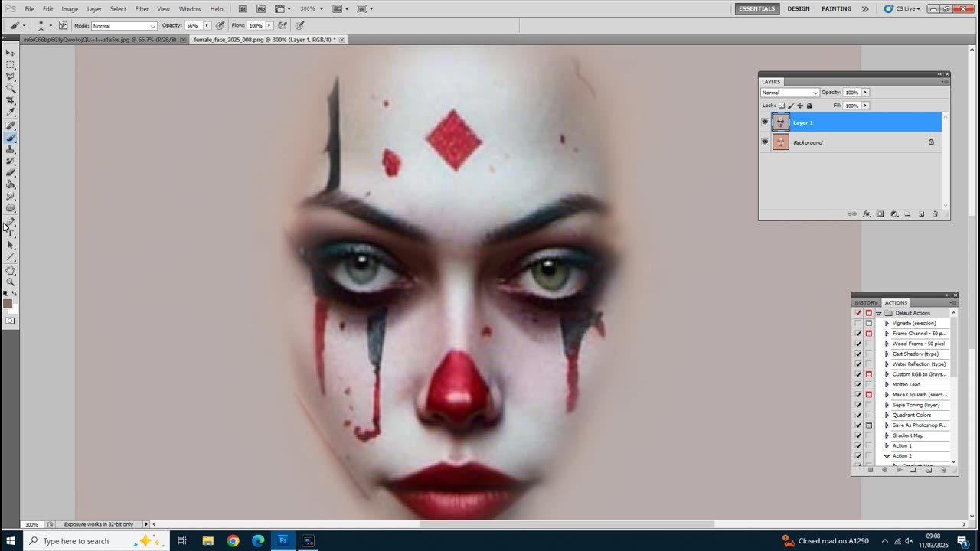Select the Clone Stamp tool
This screenshot has height=551, width=980.
[11, 149]
